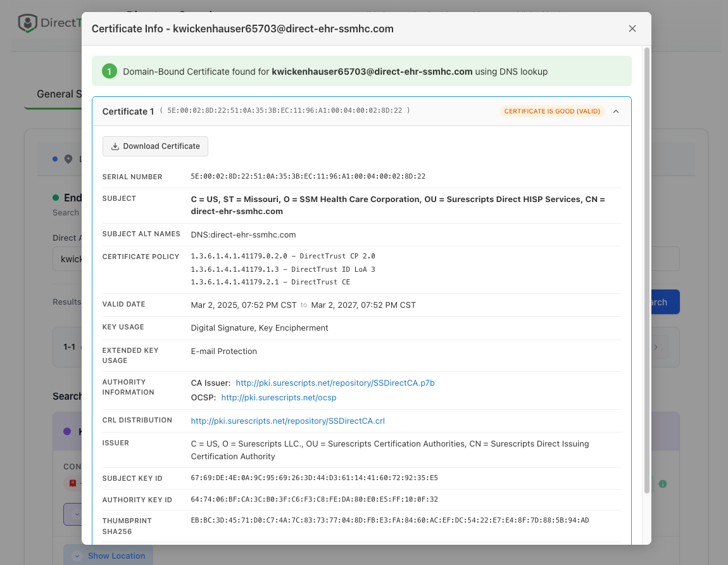Open the OCSP surescripts link
This screenshot has height=565, width=728.
pos(279,397)
